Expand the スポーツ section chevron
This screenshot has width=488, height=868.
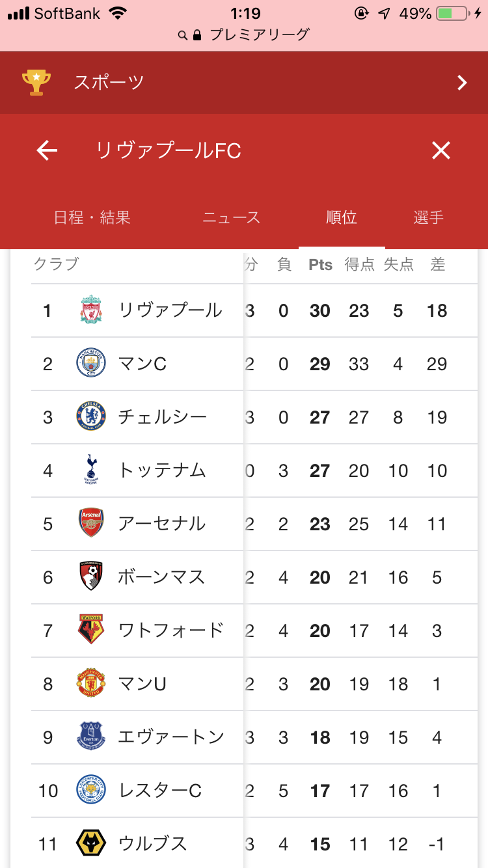(462, 83)
